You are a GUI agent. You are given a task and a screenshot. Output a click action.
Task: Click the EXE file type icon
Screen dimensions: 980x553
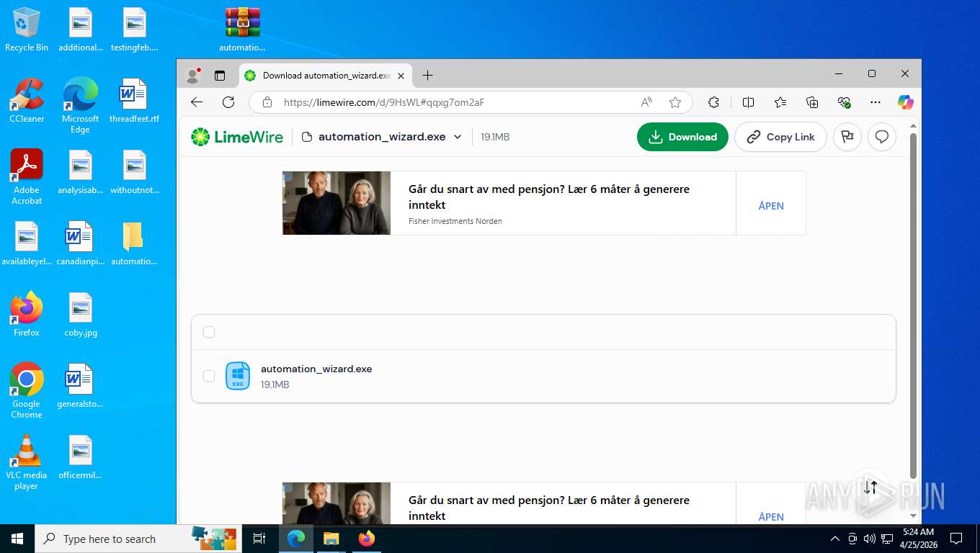(238, 376)
